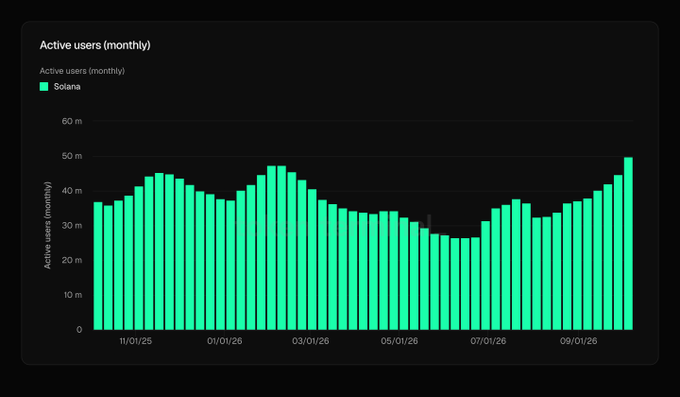Click the 20 m y-axis label

pos(72,260)
